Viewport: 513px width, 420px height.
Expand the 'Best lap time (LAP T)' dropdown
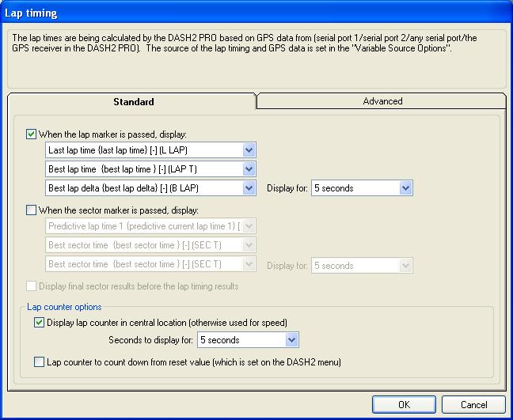pos(249,169)
